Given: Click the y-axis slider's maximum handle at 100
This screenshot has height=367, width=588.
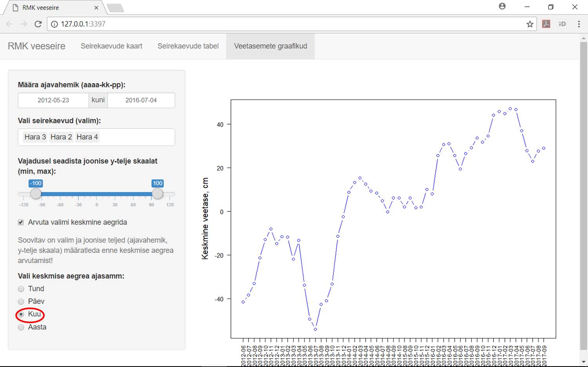Looking at the screenshot, I should 157,193.
